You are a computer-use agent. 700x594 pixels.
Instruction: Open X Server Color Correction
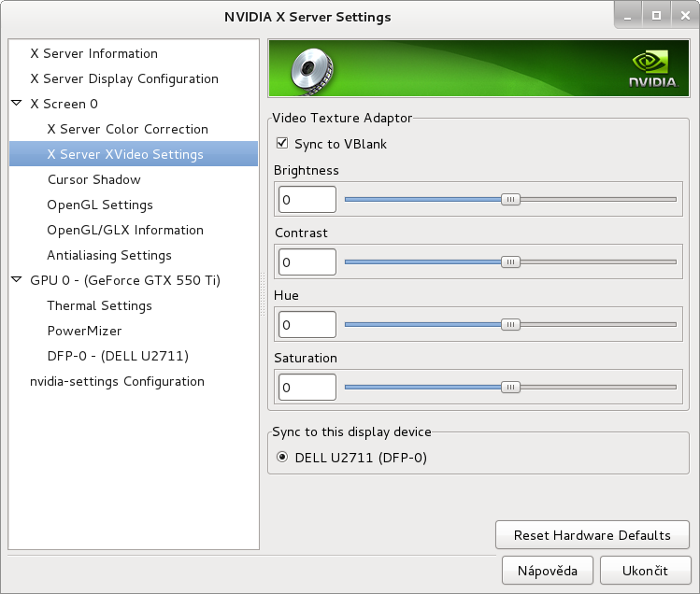coord(128,130)
